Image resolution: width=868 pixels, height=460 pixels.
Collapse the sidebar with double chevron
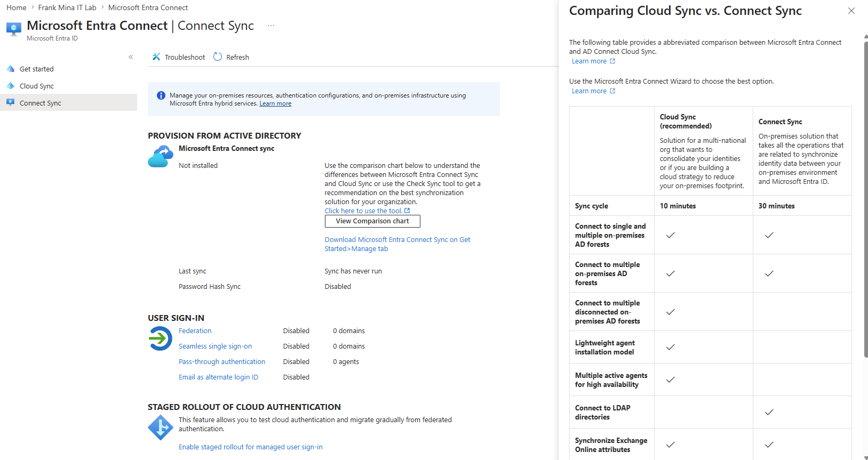click(131, 57)
